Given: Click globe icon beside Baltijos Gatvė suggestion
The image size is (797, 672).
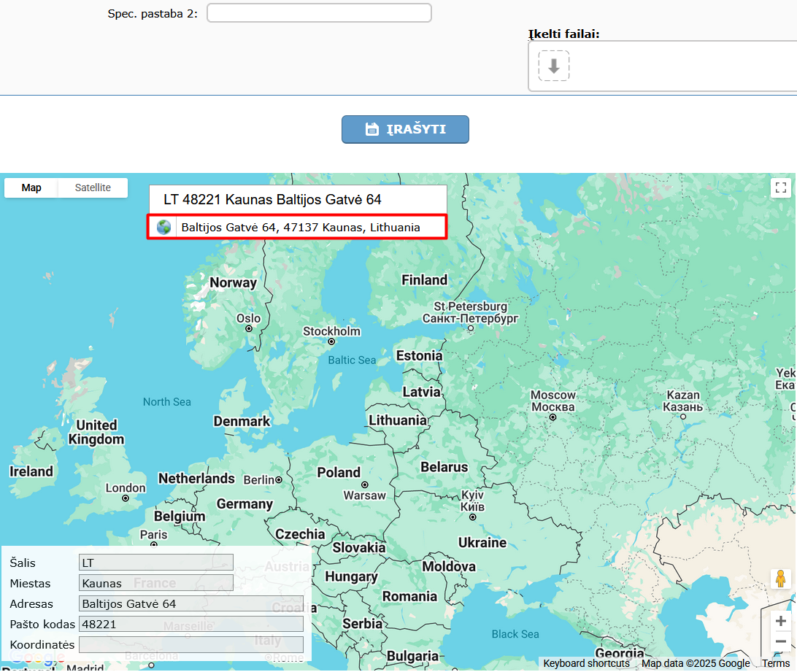Looking at the screenshot, I should (163, 227).
